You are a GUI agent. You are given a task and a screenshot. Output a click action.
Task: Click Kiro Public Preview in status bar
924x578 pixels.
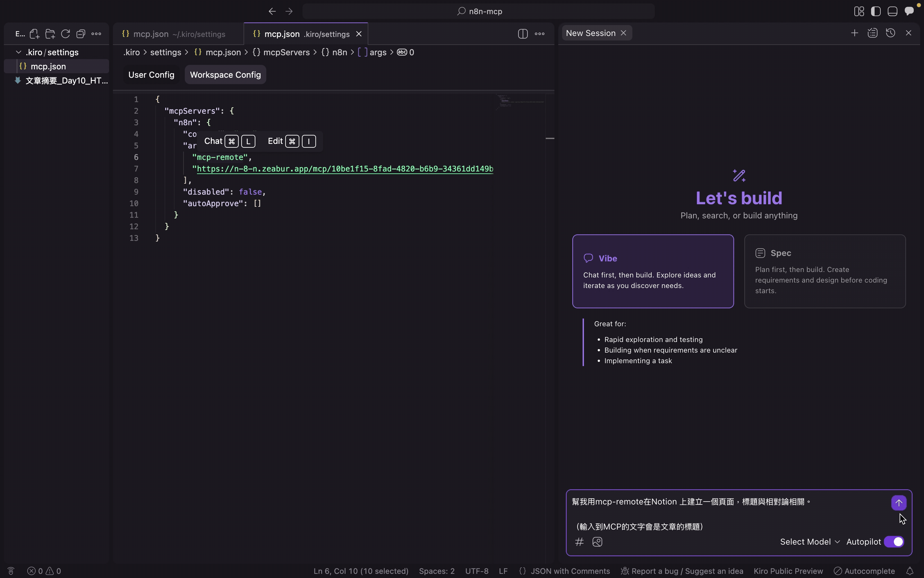tap(788, 571)
